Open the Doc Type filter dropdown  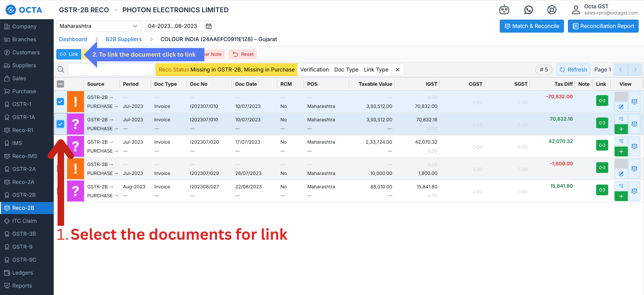point(346,69)
